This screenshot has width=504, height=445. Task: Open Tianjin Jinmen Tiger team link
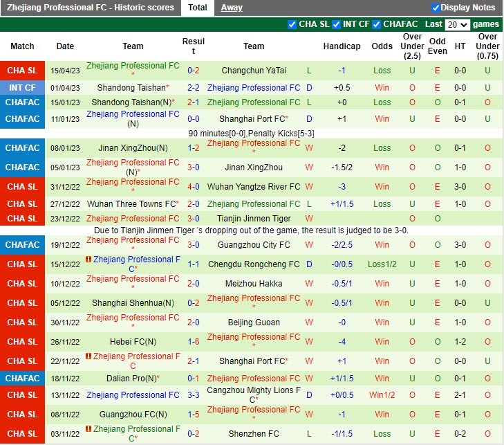(x=254, y=219)
